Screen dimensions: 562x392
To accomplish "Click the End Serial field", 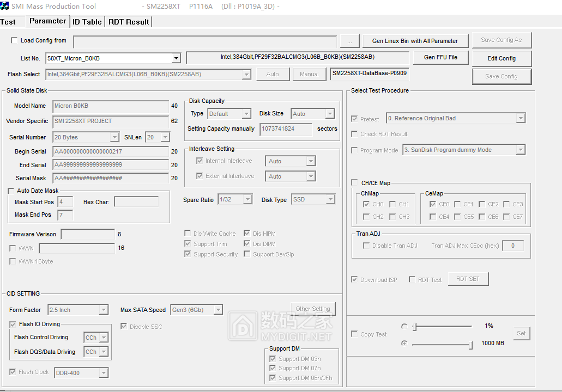I will [x=111, y=164].
